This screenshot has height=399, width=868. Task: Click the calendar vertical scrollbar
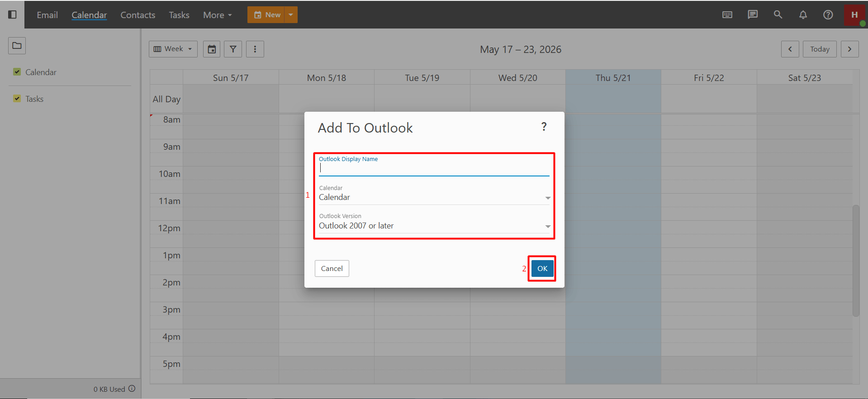[856, 261]
